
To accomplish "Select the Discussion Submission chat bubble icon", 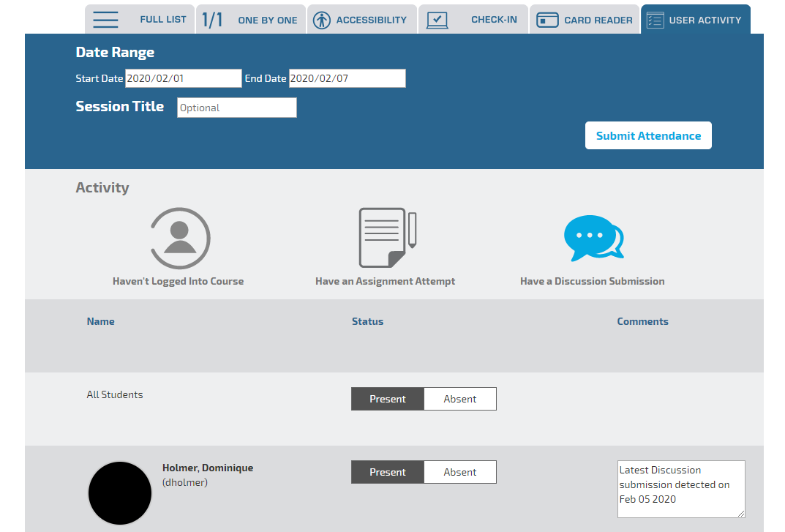I will pos(594,238).
